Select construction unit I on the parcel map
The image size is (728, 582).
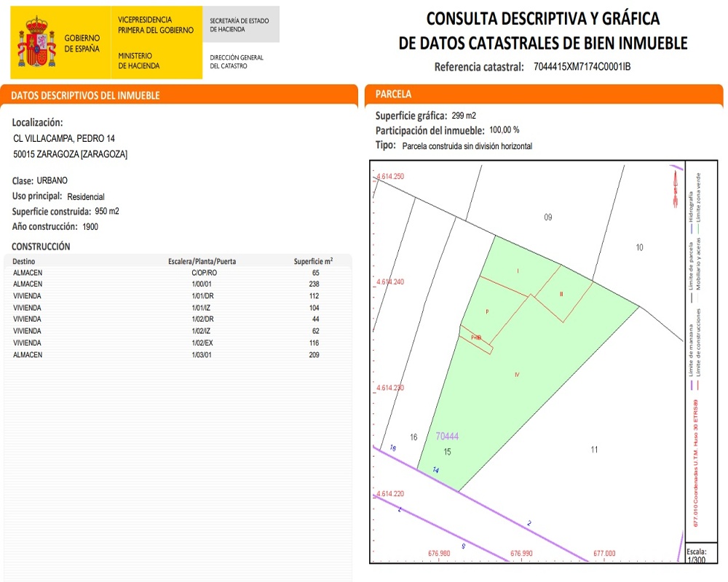click(518, 271)
